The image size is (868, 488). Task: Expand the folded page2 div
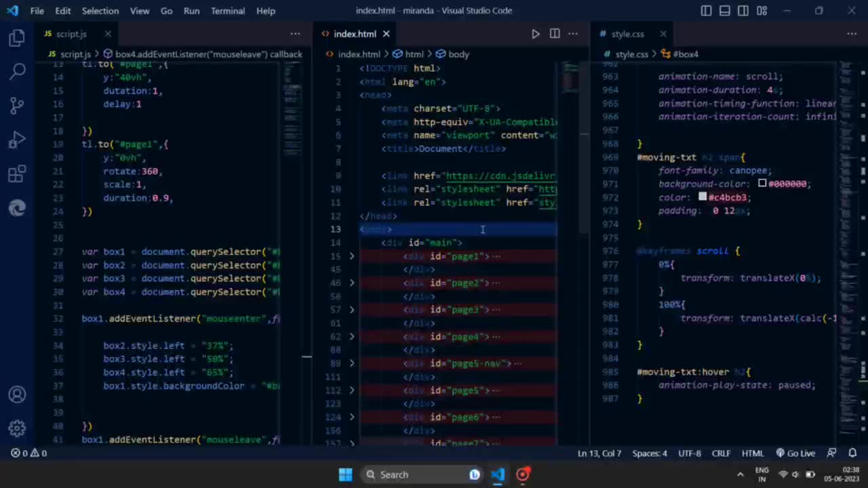[x=352, y=283]
